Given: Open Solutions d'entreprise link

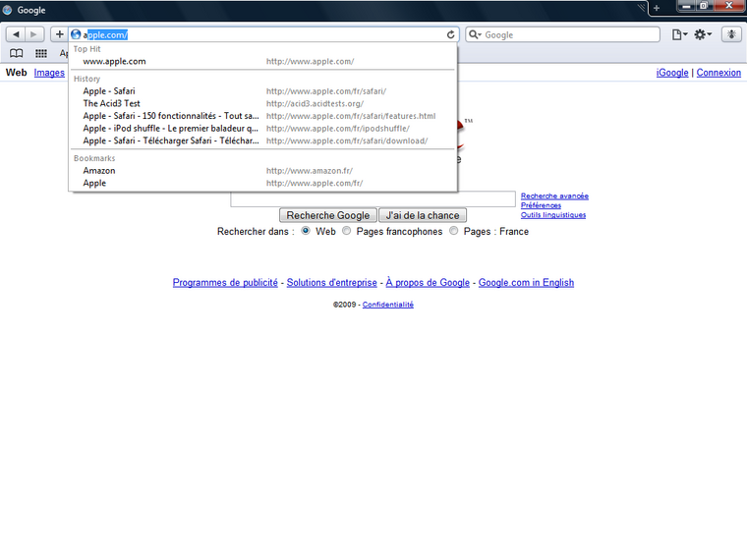Looking at the screenshot, I should point(331,282).
